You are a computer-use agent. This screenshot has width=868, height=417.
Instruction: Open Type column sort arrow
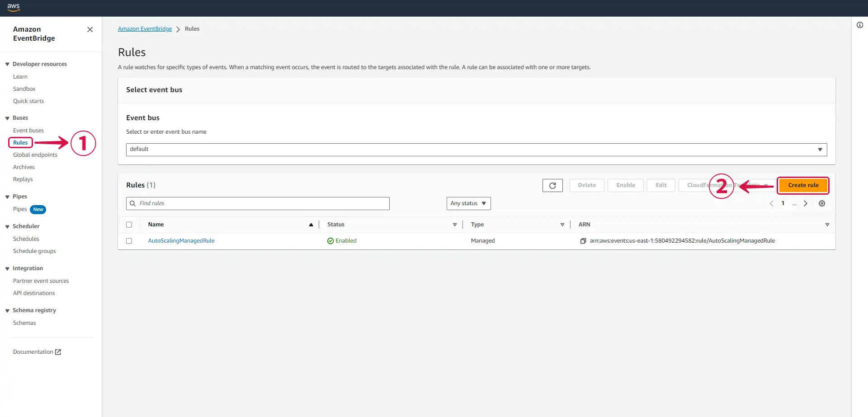coord(562,225)
